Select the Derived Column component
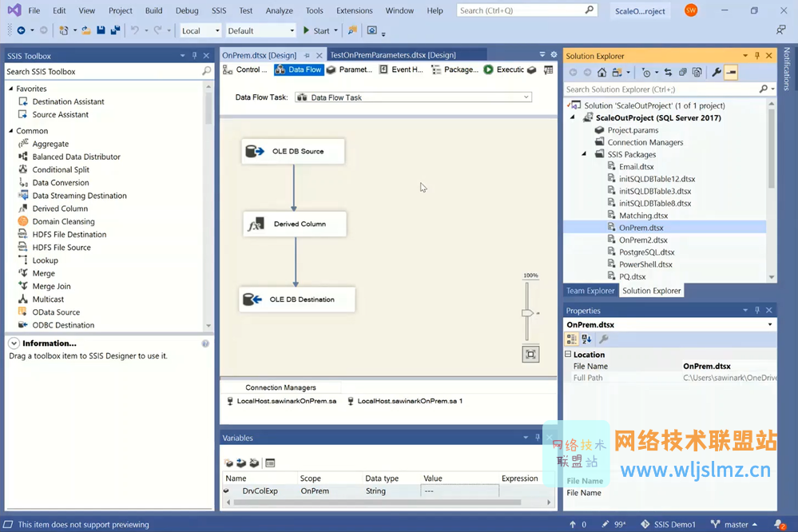 coord(295,224)
